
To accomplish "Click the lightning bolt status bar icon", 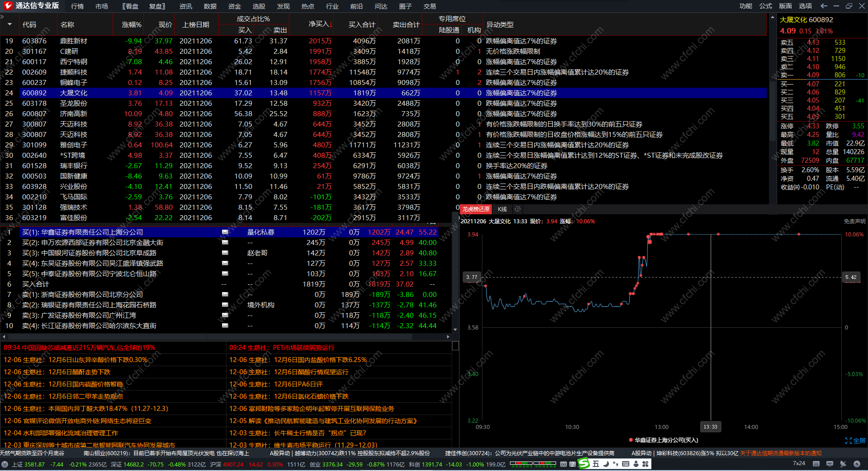I will (x=857, y=464).
